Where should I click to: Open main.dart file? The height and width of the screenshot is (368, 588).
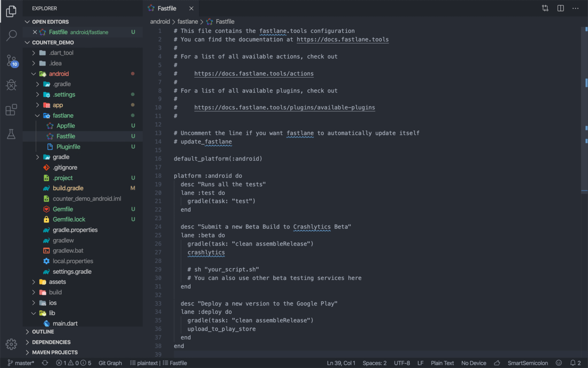tap(83, 323)
